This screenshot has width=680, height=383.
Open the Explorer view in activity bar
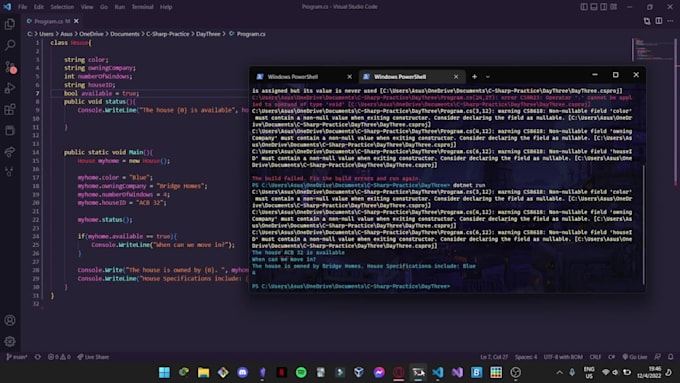(x=10, y=24)
